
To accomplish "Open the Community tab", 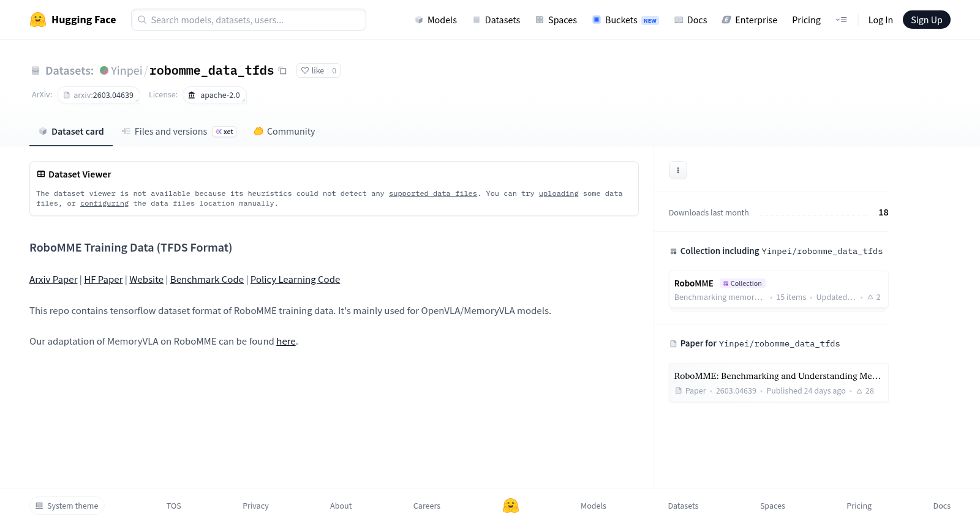I will pos(284,131).
